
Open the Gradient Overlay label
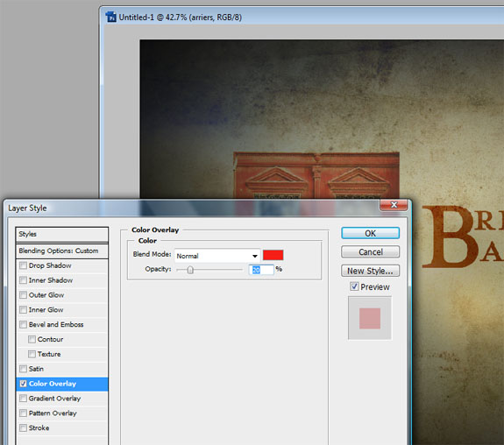pyautogui.click(x=54, y=399)
